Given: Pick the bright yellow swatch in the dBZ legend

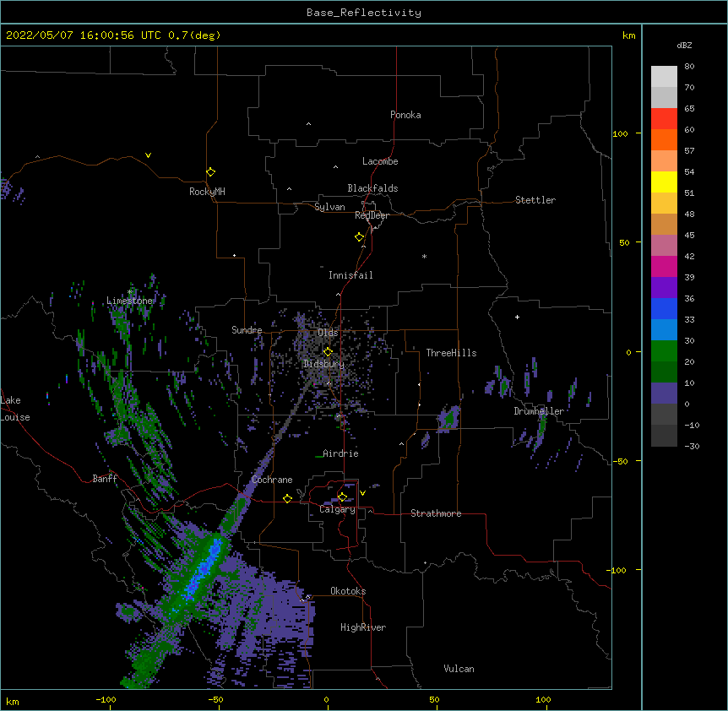Looking at the screenshot, I should click(x=664, y=182).
